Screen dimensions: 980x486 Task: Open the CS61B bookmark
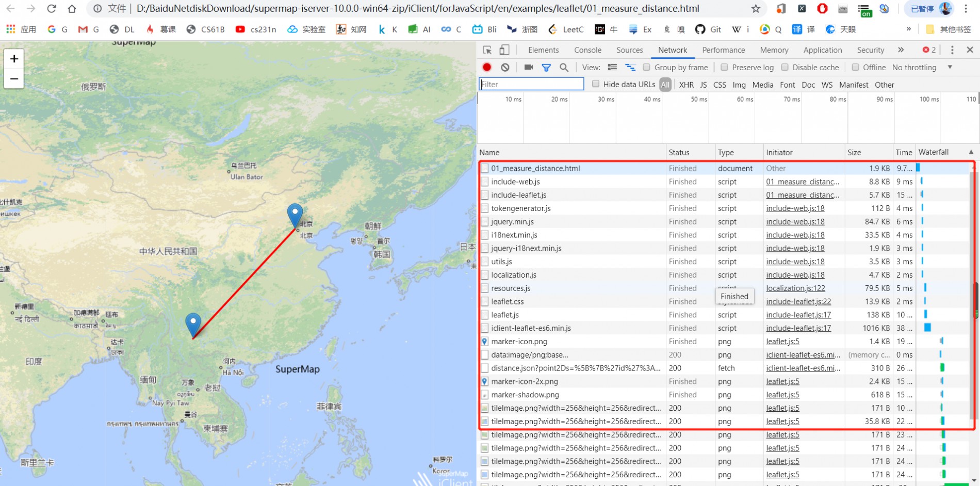point(205,29)
